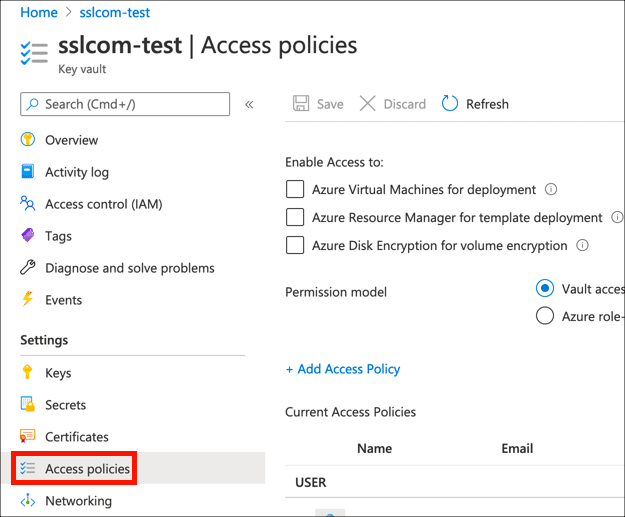Open the Secrets menu item
Image resolution: width=625 pixels, height=517 pixels.
[x=65, y=405]
